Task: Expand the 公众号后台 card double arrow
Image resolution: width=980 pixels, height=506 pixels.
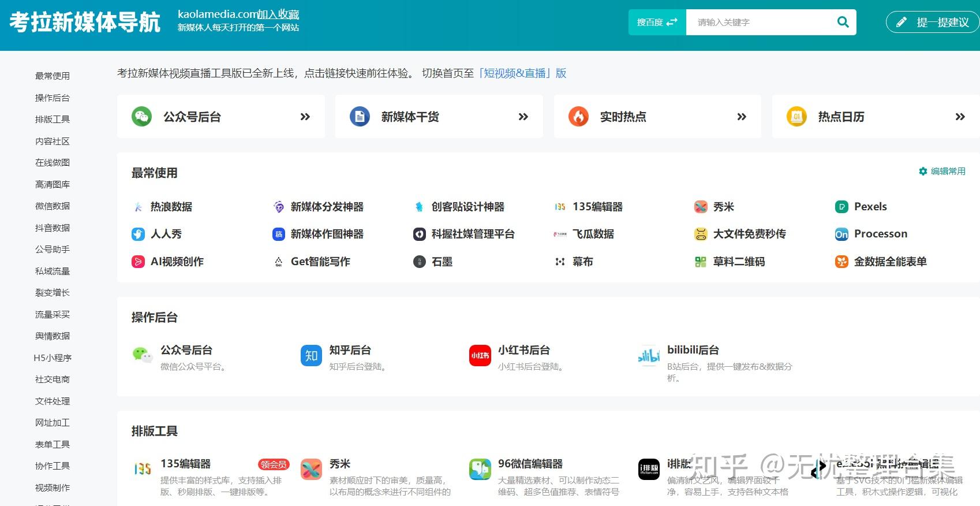Action: coord(305,117)
